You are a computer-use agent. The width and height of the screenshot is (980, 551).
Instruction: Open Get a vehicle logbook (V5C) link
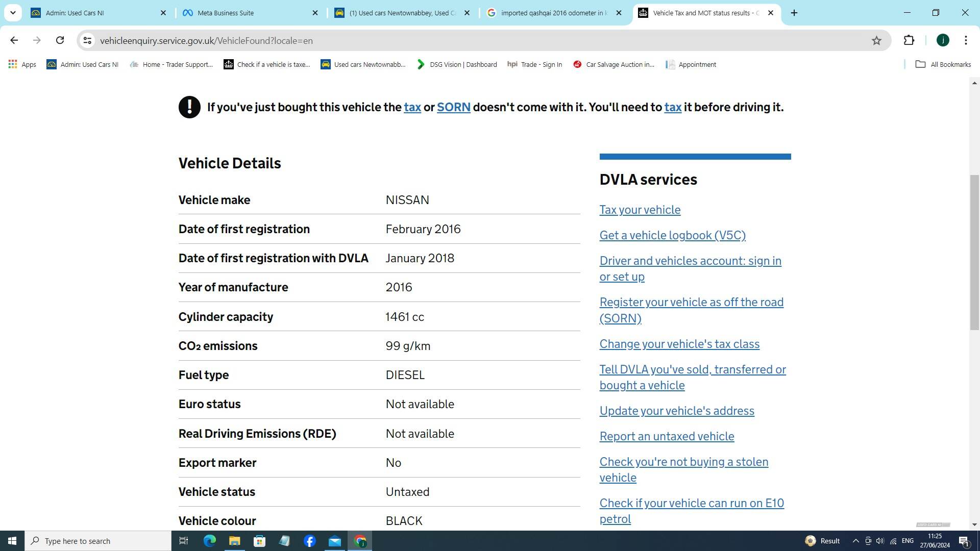672,235
